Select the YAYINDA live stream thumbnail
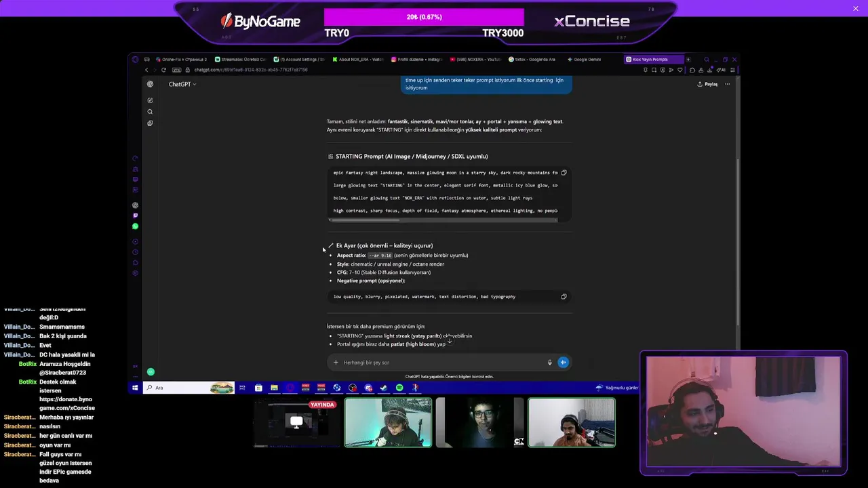This screenshot has width=868, height=488. tap(296, 423)
